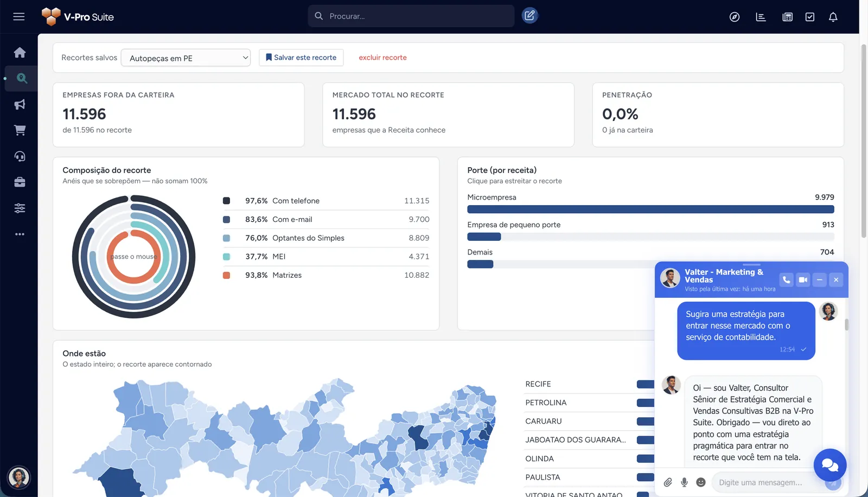Open the hamburger menu

click(x=19, y=17)
